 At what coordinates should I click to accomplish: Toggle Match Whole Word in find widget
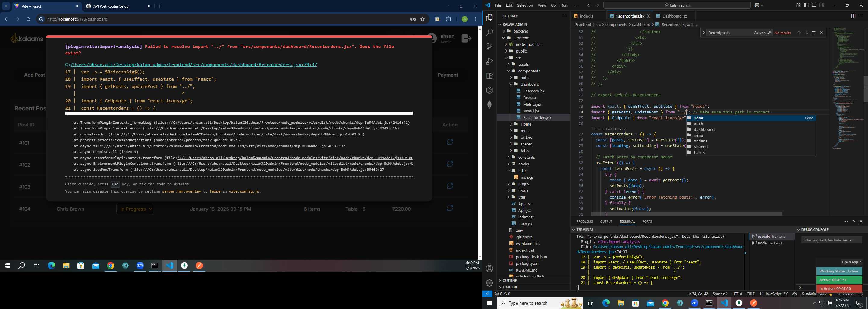click(x=763, y=33)
